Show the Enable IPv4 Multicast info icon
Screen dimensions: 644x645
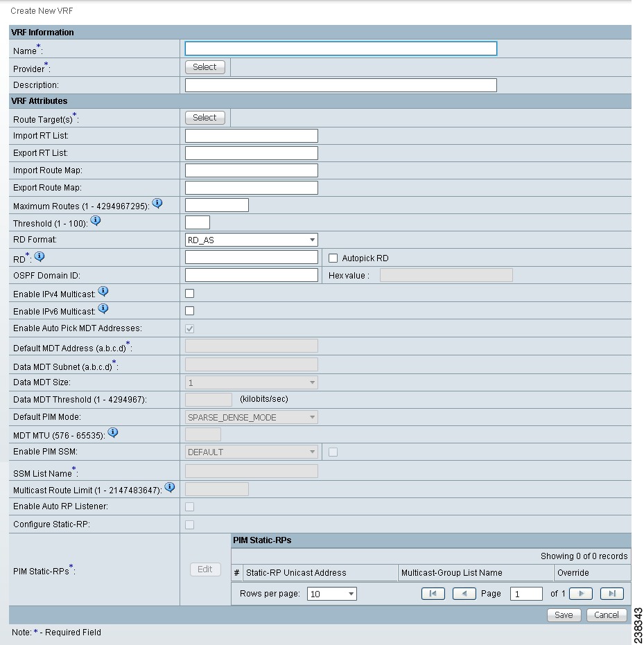pyautogui.click(x=103, y=291)
